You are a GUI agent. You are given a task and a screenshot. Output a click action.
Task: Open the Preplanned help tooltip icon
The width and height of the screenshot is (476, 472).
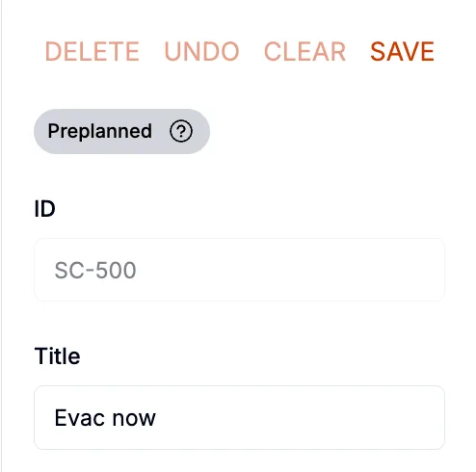tap(181, 131)
